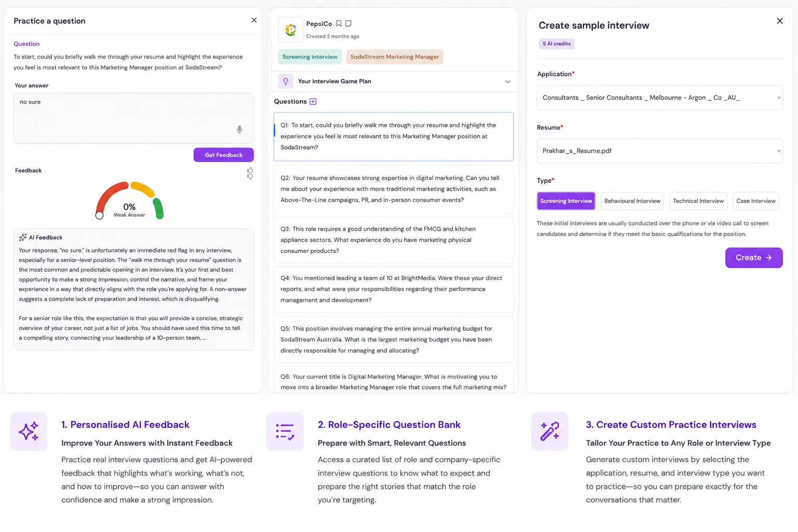
Task: Select question Q1 about your resume
Action: click(x=393, y=137)
